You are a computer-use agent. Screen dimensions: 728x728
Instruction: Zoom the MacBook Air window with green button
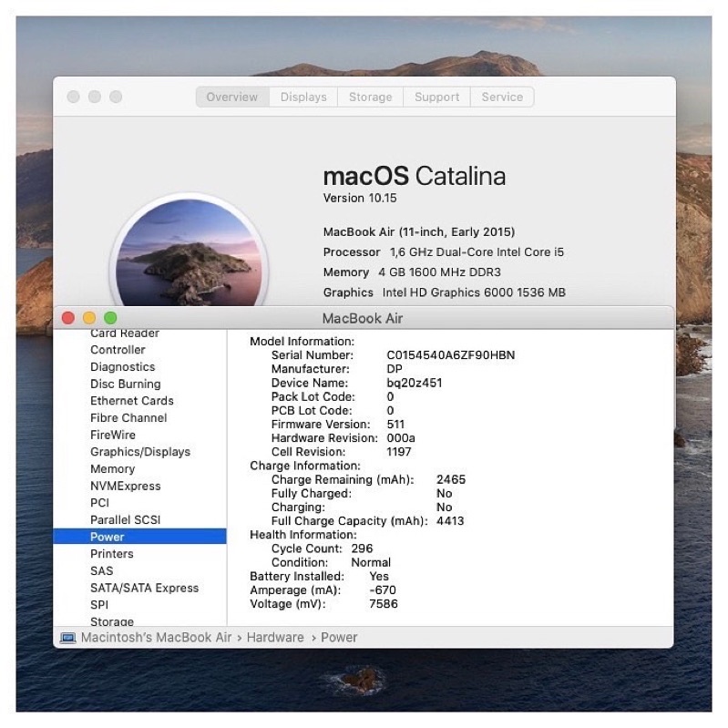(110, 318)
